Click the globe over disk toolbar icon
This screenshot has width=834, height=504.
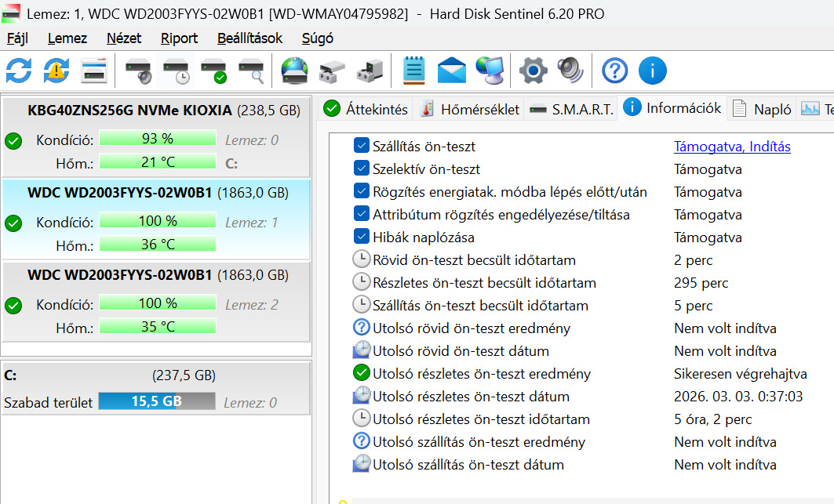[295, 71]
